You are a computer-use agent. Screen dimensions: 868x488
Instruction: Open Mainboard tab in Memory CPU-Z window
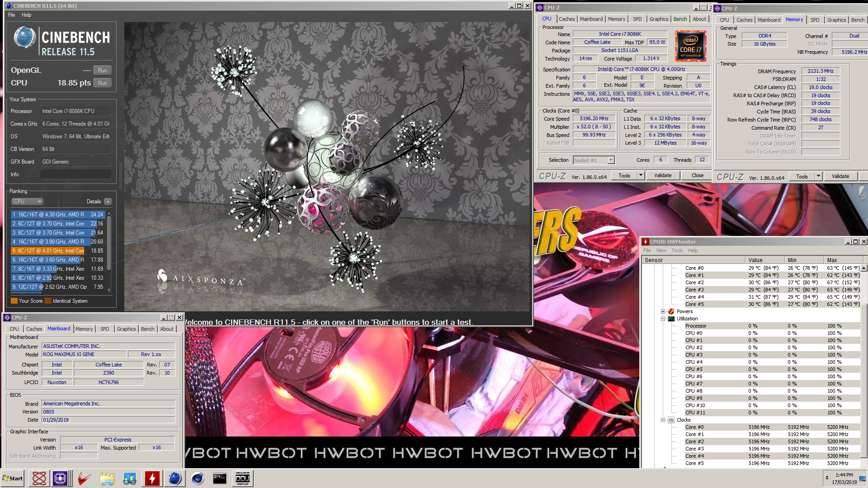click(769, 20)
